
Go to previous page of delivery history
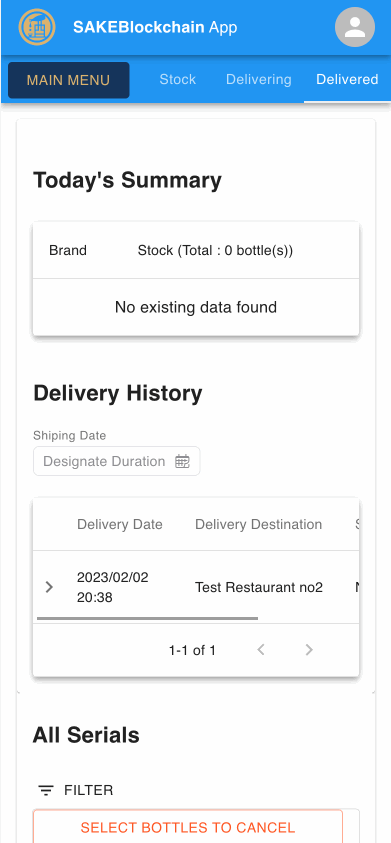[261, 650]
